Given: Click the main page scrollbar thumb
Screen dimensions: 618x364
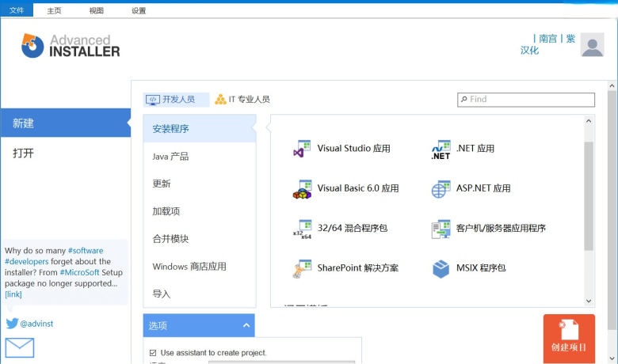Looking at the screenshot, I should tap(612, 210).
